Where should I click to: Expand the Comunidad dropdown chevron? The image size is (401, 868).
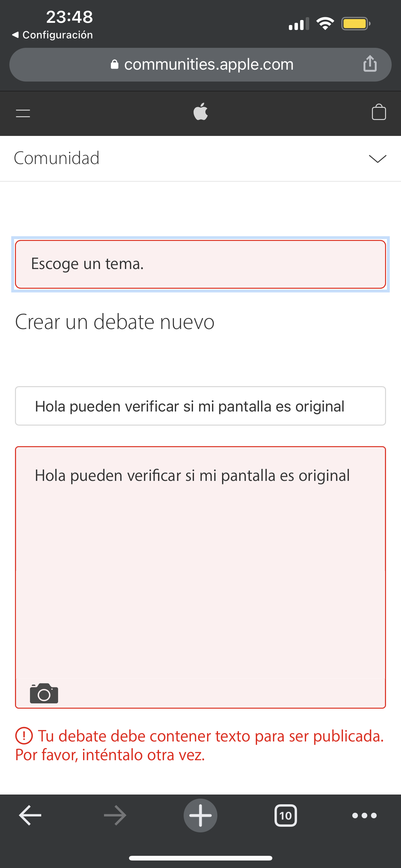[x=378, y=158]
